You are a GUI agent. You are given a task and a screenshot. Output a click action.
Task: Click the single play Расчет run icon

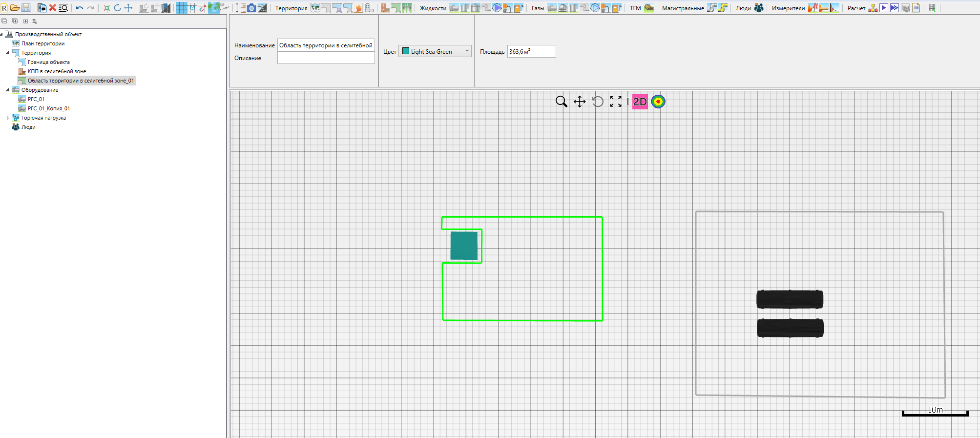point(884,8)
